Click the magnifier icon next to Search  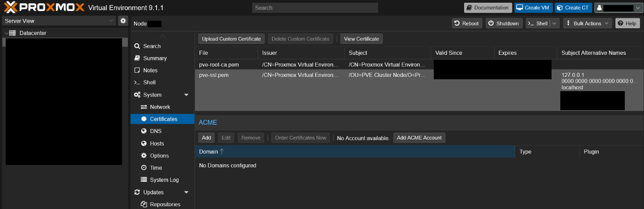[x=137, y=46]
